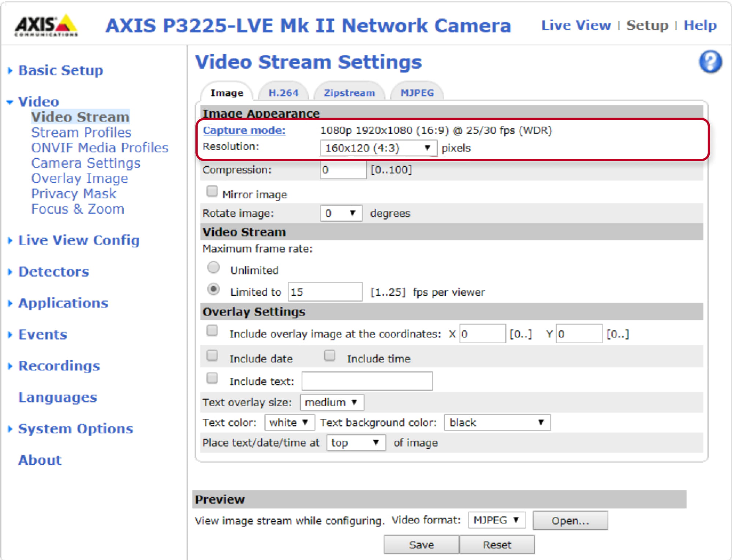This screenshot has width=732, height=560.
Task: Click Setup in top navigation
Action: click(x=647, y=25)
